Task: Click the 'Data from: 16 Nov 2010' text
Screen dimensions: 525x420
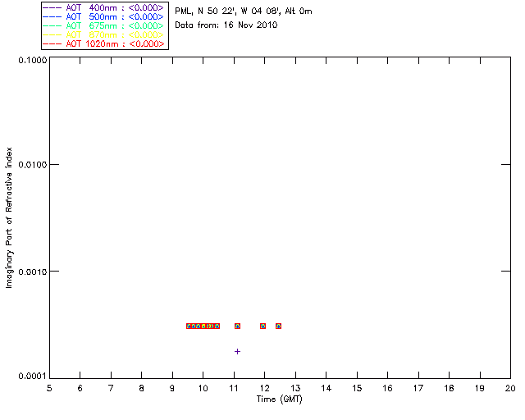Action: point(226,25)
